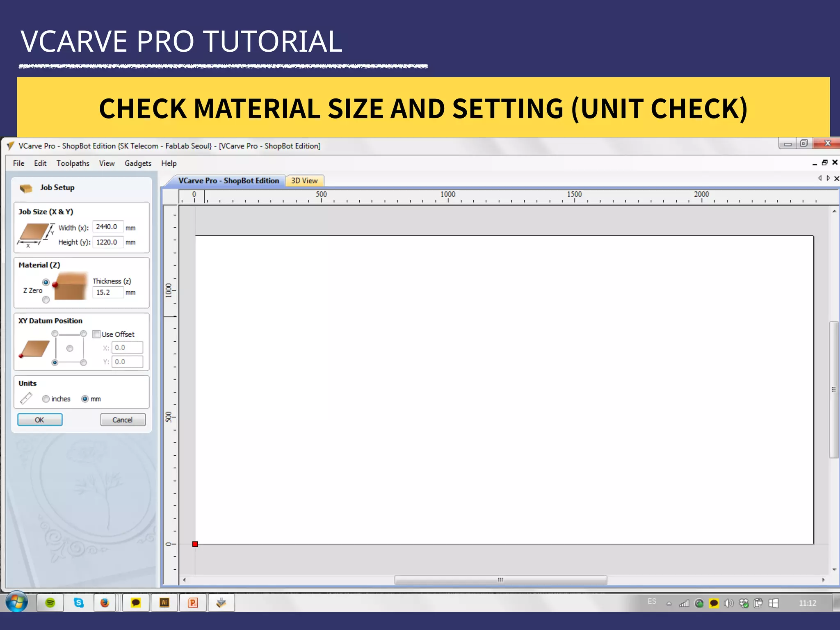
Task: Click the red XY datum origin marker
Action: (x=195, y=544)
